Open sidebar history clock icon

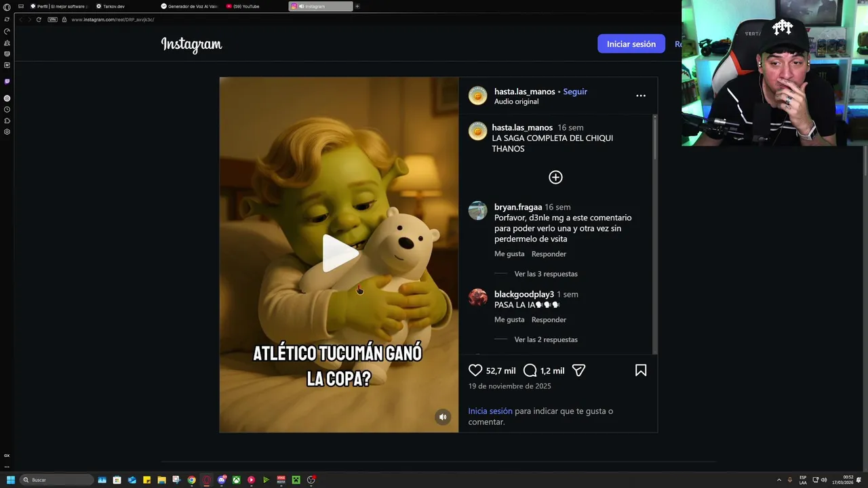pos(7,109)
